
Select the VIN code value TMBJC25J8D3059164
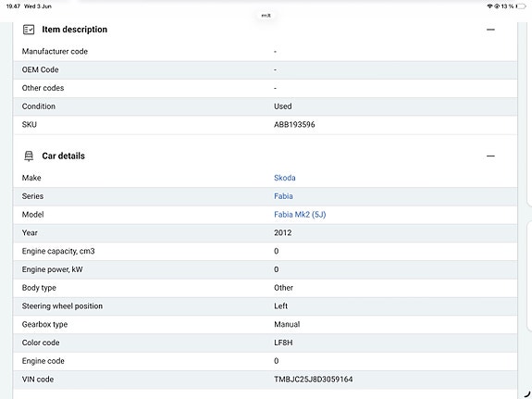(x=313, y=380)
